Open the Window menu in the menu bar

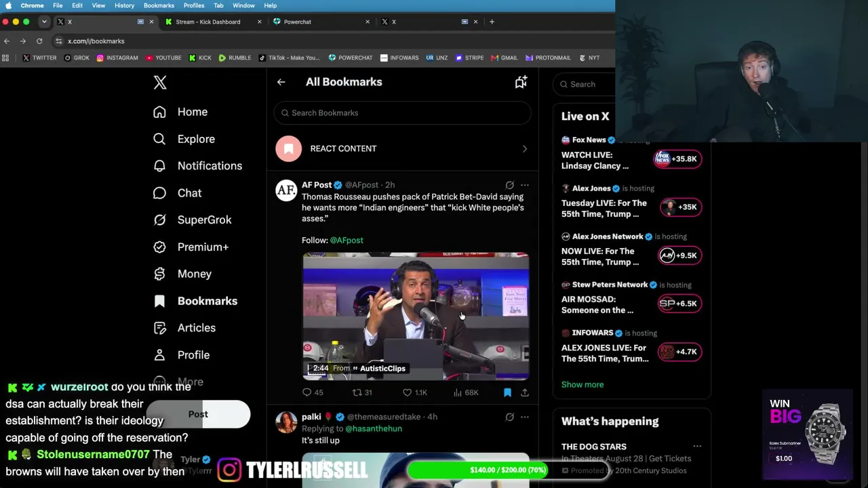pyautogui.click(x=243, y=5)
